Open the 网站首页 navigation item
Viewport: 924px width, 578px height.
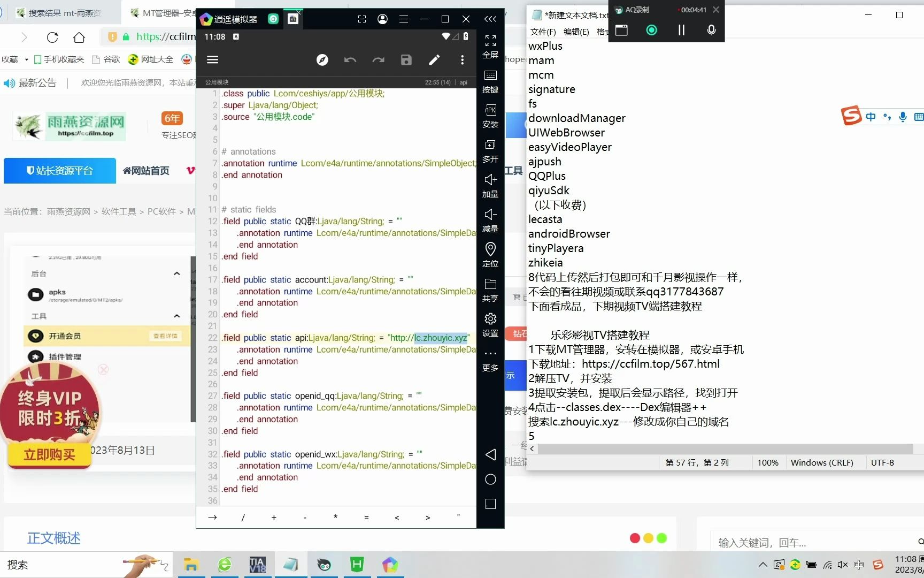coord(146,171)
